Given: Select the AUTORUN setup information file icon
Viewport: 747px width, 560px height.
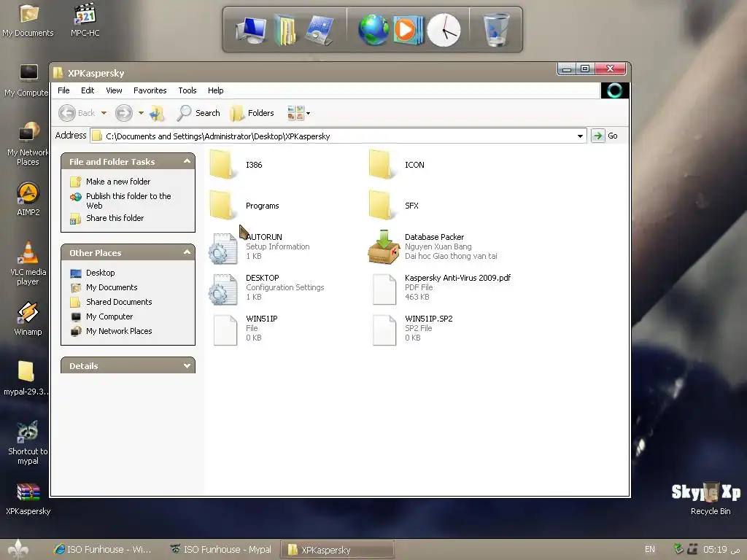Looking at the screenshot, I should click(223, 248).
